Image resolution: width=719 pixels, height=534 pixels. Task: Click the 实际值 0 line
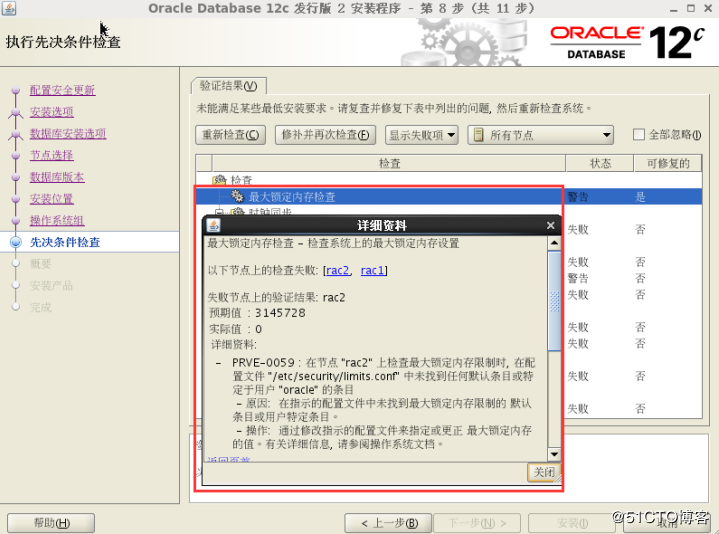point(236,329)
